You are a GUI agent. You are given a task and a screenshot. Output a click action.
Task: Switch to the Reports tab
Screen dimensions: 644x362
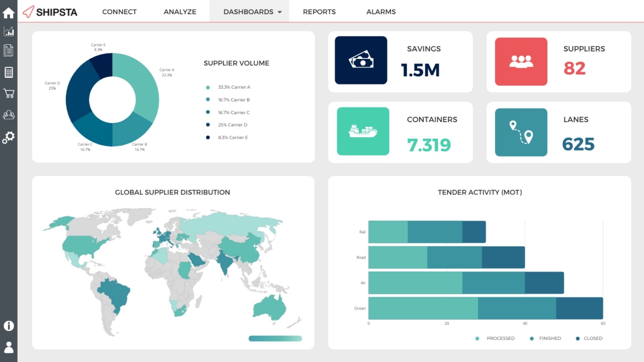[319, 11]
